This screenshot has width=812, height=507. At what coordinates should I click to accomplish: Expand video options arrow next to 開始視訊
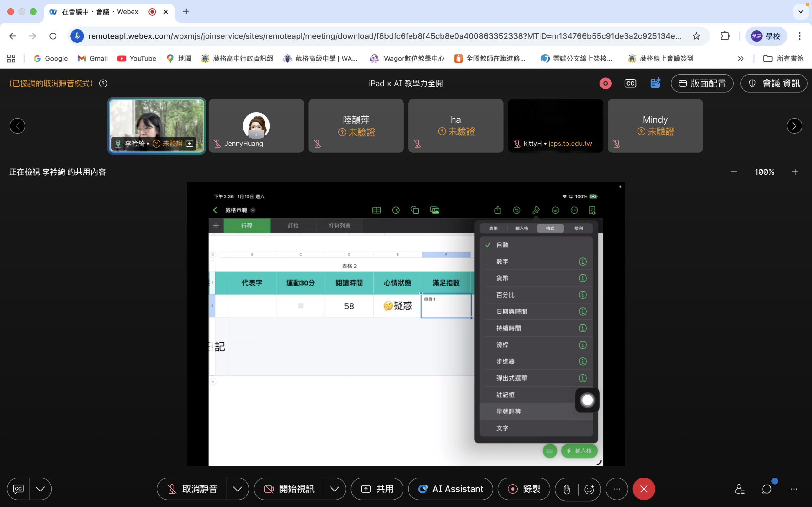click(335, 489)
